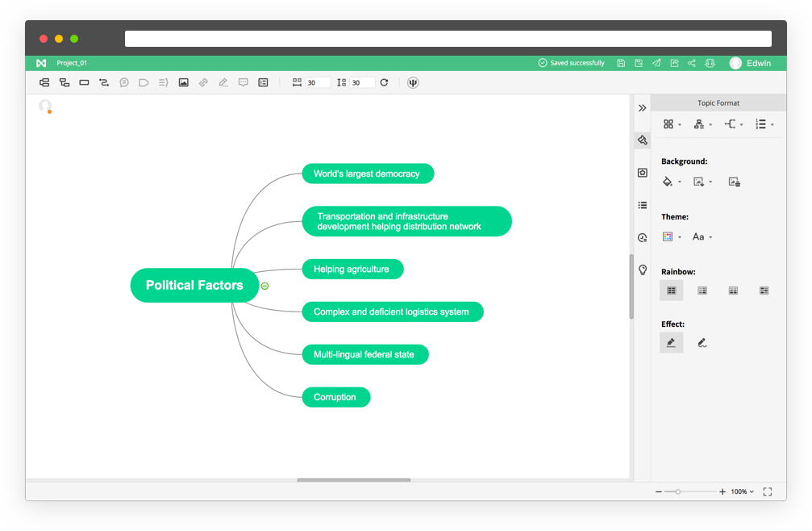Select the Corruption topic node
This screenshot has width=812, height=531.
(x=335, y=397)
